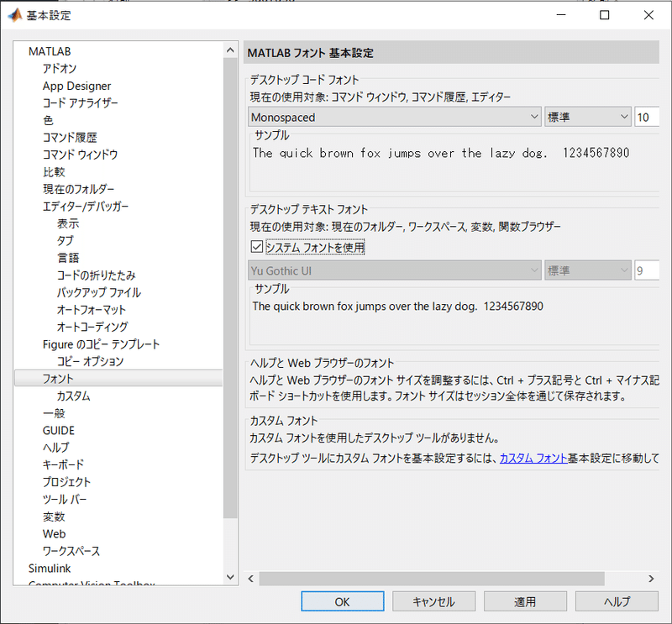Select コマンド履歴 in tree
Viewport: 672px width, 624px height.
pyautogui.click(x=70, y=138)
